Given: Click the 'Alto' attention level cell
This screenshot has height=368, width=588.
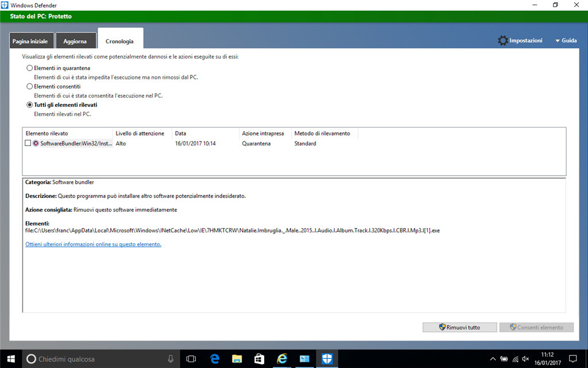Looking at the screenshot, I should 121,143.
